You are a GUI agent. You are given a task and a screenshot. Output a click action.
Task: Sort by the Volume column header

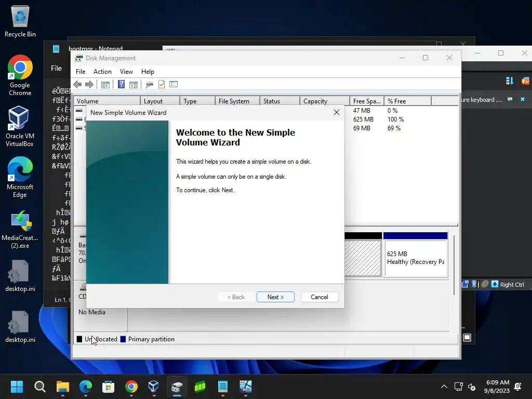tap(107, 101)
